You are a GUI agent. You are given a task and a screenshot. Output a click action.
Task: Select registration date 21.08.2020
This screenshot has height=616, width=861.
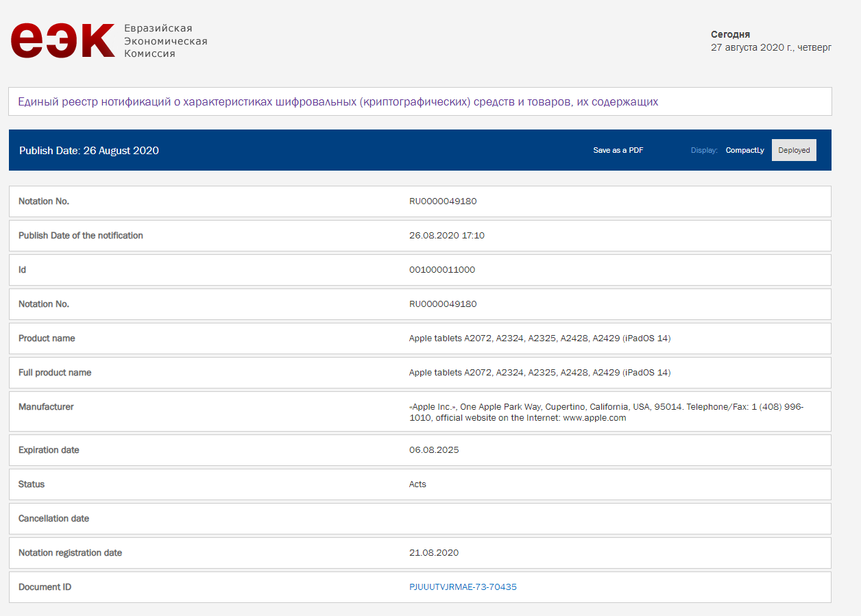click(434, 553)
